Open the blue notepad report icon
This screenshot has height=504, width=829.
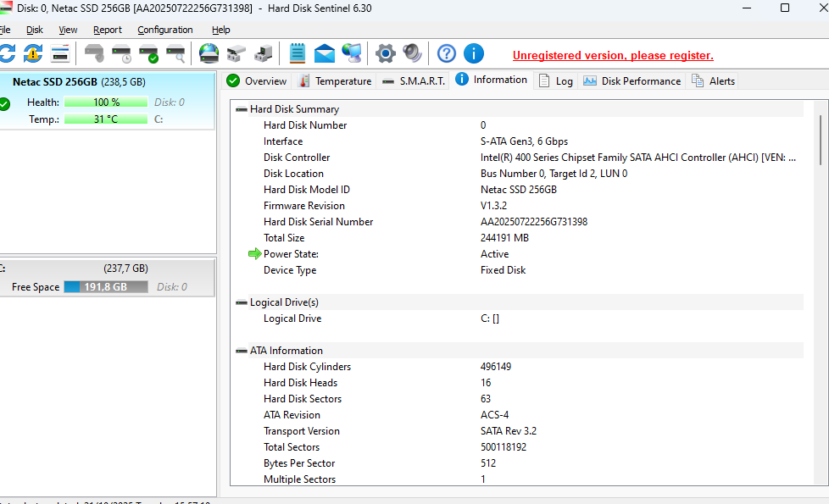pos(297,54)
